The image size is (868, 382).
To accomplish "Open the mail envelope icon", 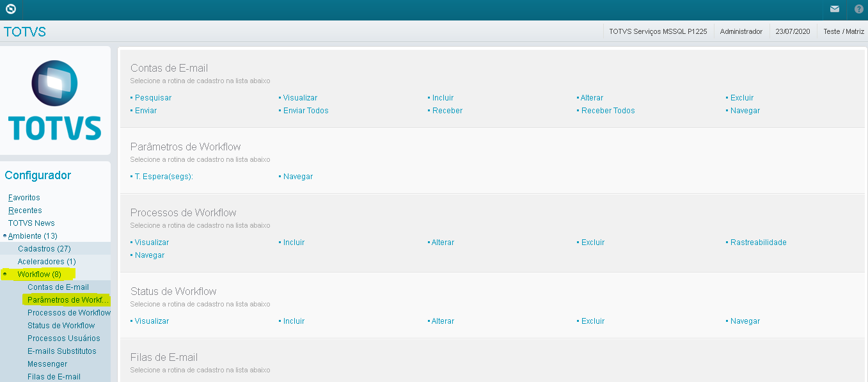I will coord(835,9).
